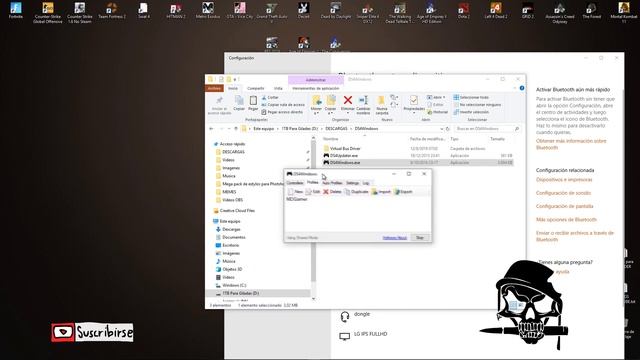Select Acceso rápido in navigation pane
Viewport: 640px width, 360px height.
coord(232,144)
